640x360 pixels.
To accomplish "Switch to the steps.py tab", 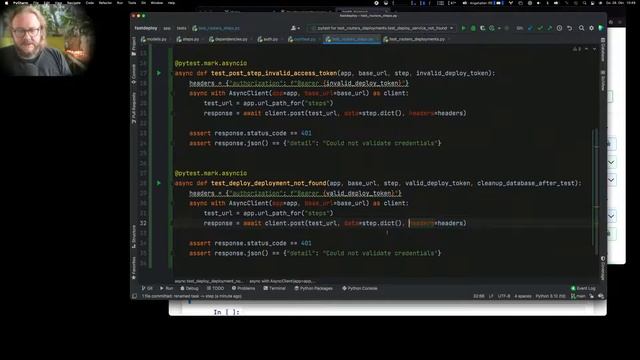I will click(x=188, y=39).
